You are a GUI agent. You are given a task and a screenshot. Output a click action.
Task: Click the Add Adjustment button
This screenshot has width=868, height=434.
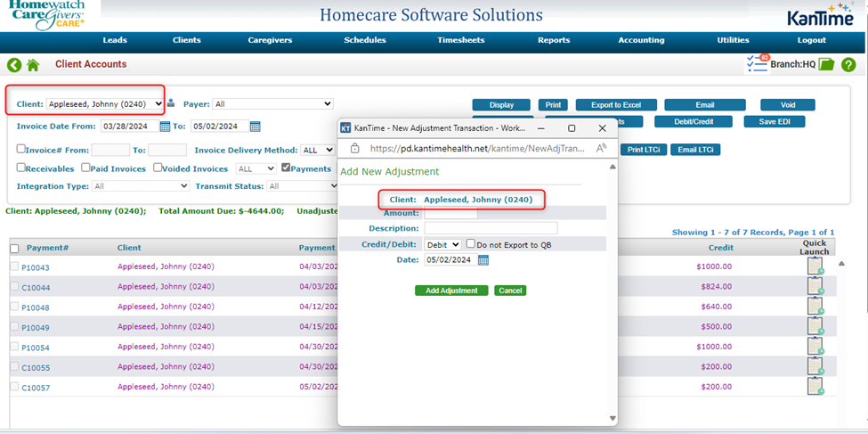point(451,291)
